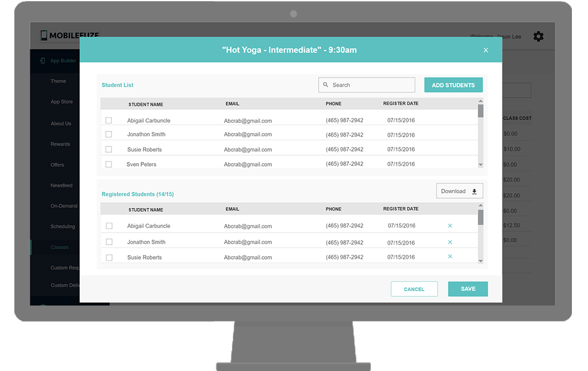Close the Hot Yoga class dialog
This screenshot has width=588, height=371.
486,50
